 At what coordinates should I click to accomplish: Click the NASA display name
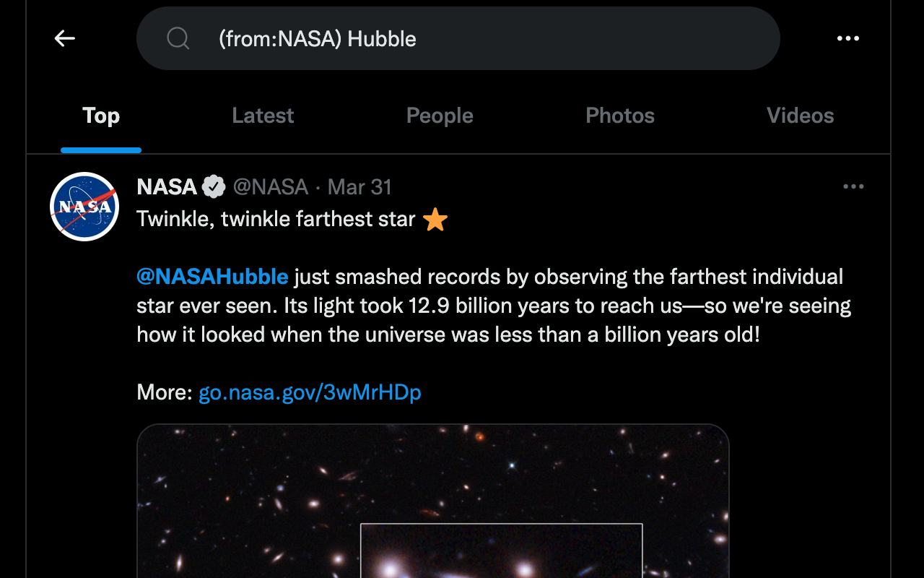[x=167, y=187]
